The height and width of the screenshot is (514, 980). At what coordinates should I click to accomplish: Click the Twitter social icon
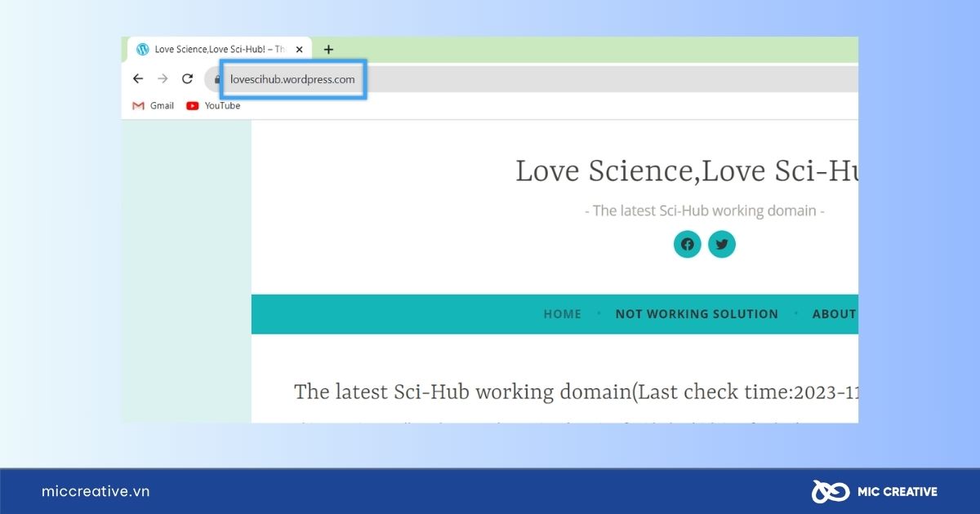tap(722, 244)
